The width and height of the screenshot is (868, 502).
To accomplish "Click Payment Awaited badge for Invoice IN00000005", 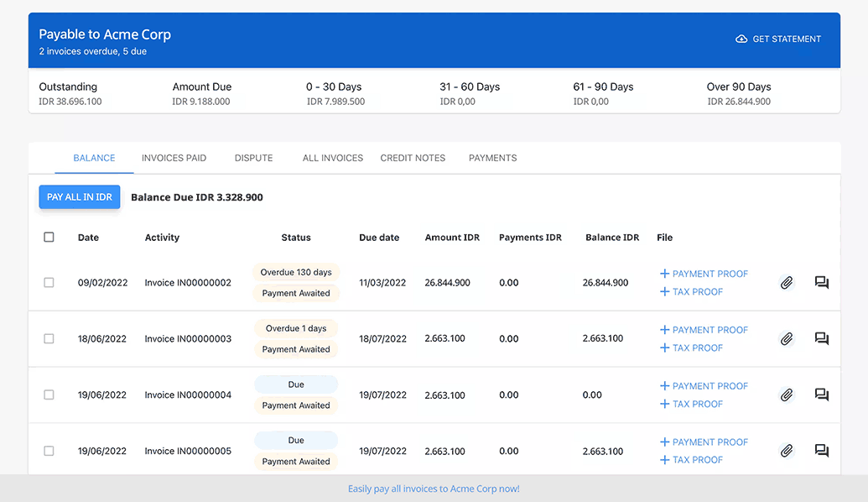I will pyautogui.click(x=296, y=461).
